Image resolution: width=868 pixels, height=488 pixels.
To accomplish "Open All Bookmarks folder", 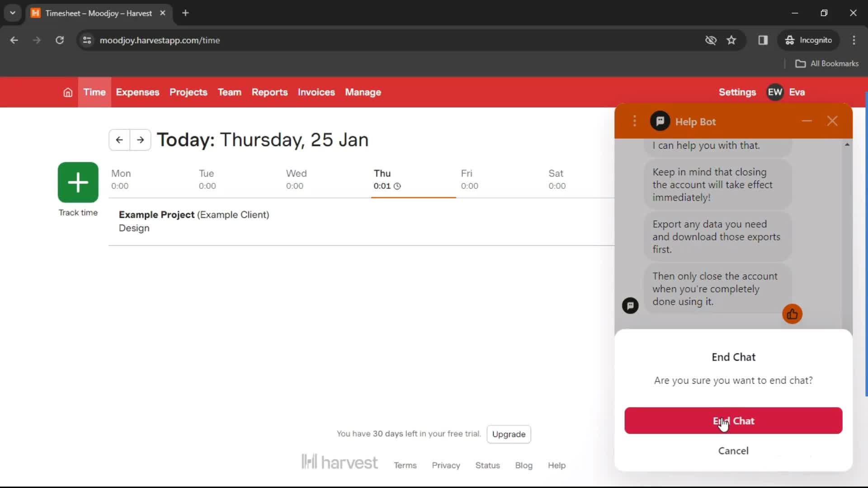I will (827, 64).
